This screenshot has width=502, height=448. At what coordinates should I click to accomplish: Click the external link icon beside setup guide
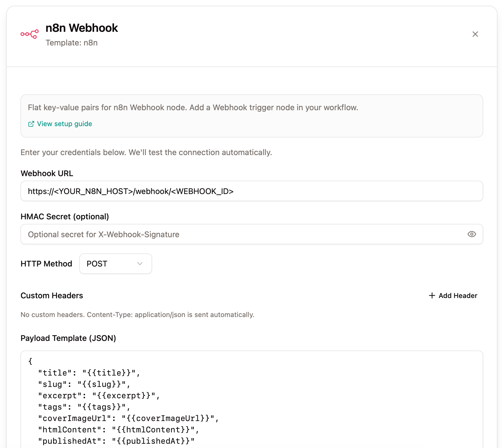pyautogui.click(x=31, y=124)
